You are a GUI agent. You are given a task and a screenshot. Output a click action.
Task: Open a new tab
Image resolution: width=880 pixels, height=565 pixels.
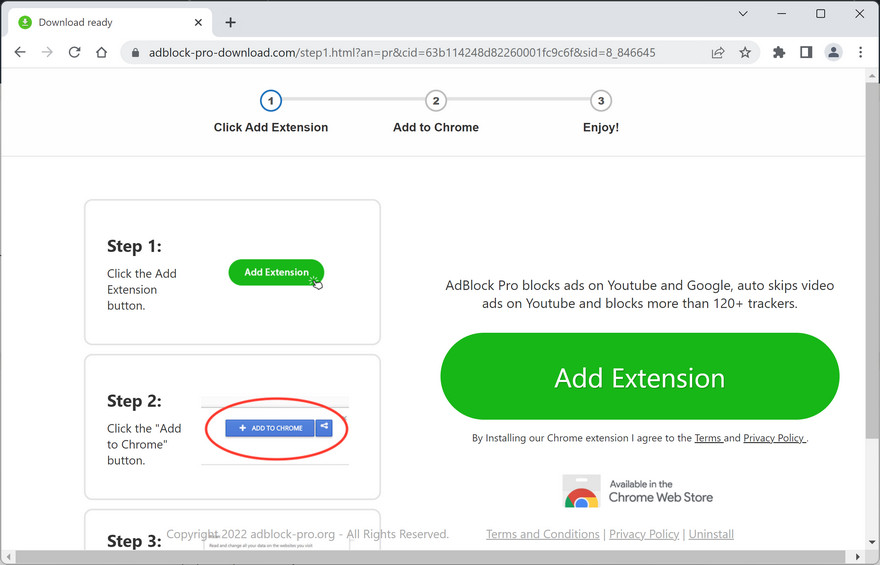point(231,22)
